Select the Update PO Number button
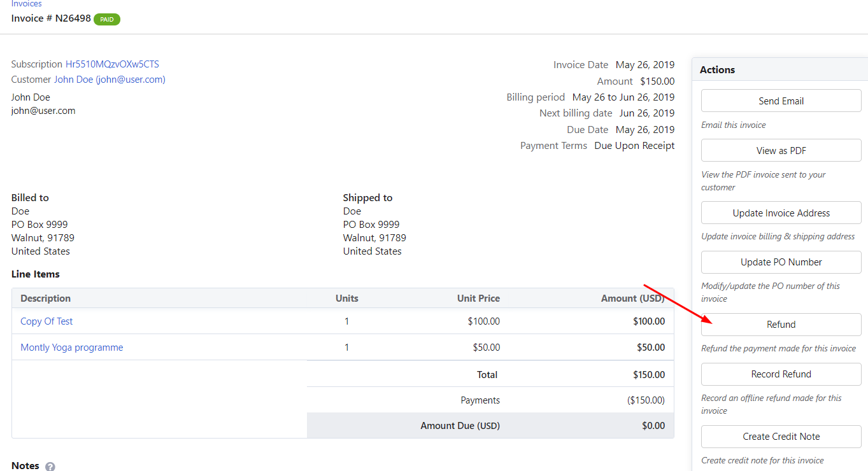 pos(781,262)
